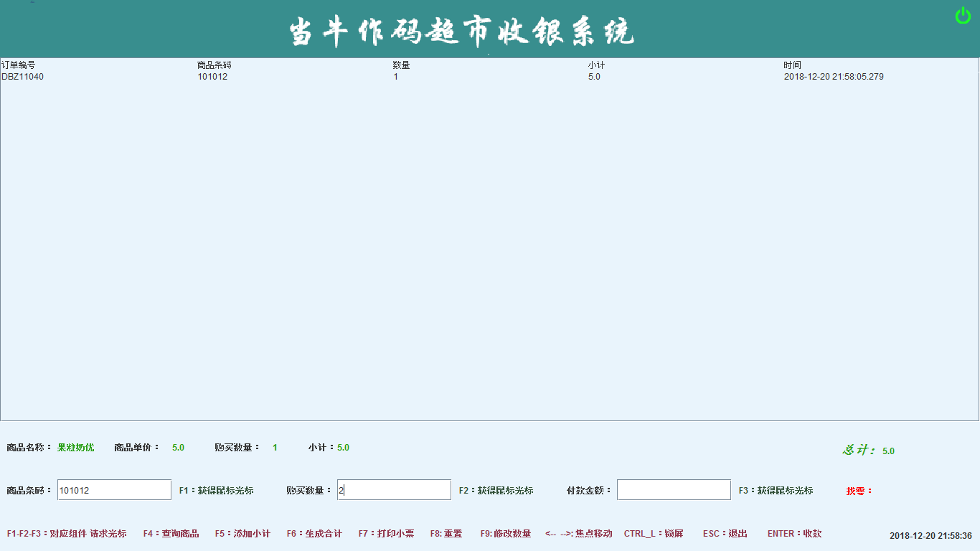Click the 订单编号 column header
Screen dimensions: 980x551
pyautogui.click(x=18, y=65)
